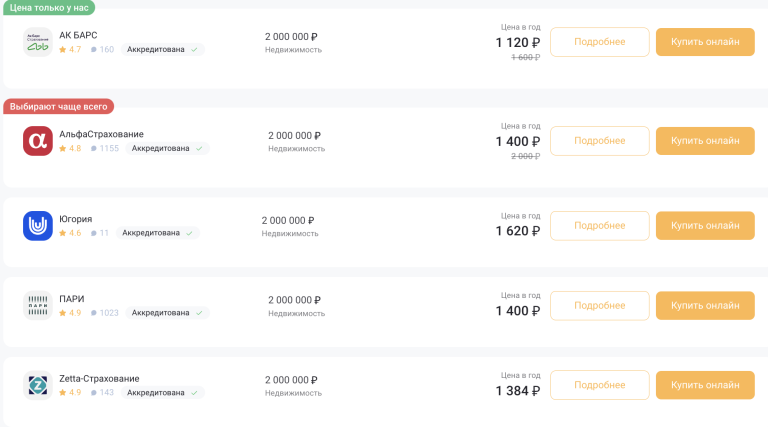Open Подробнее details for АК БАРС
768x427 pixels.
[600, 42]
